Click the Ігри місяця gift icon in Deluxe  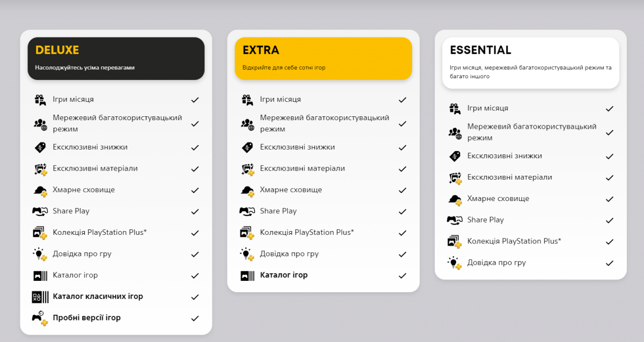pos(40,100)
